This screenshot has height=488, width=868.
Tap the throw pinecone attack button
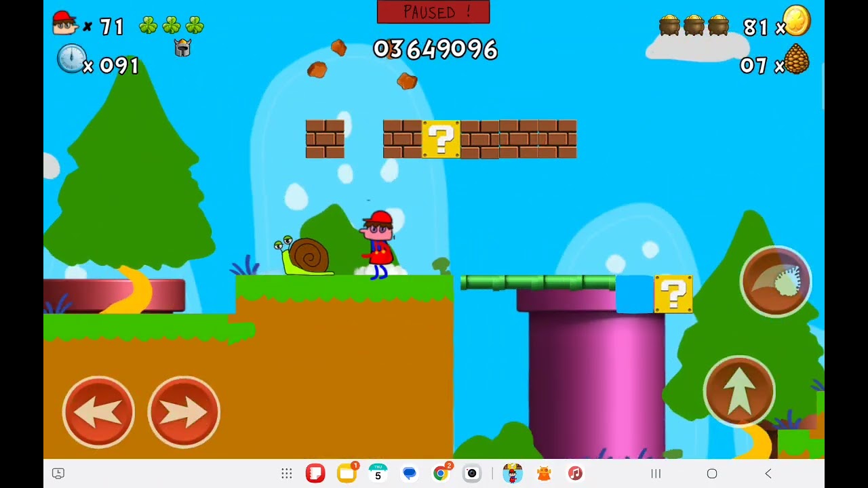tap(775, 281)
